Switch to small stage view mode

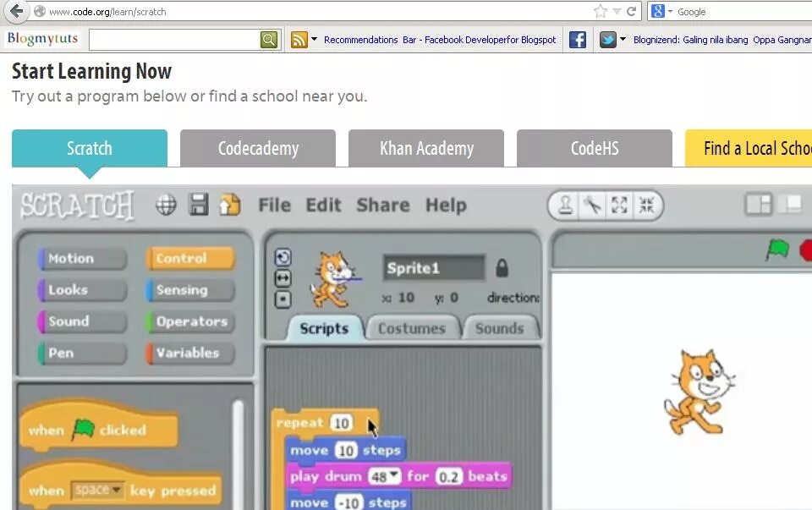pyautogui.click(x=758, y=204)
